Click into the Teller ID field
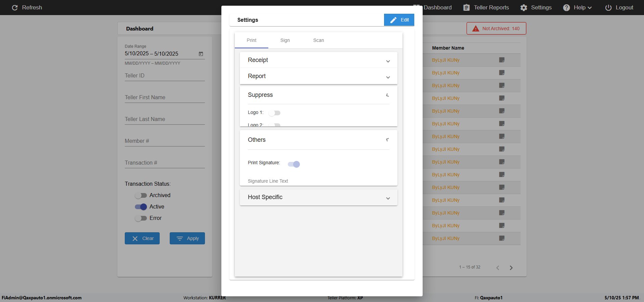 (164, 76)
